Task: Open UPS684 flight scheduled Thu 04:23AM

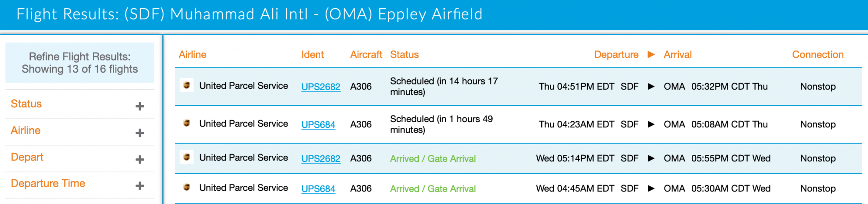Action: 318,124
